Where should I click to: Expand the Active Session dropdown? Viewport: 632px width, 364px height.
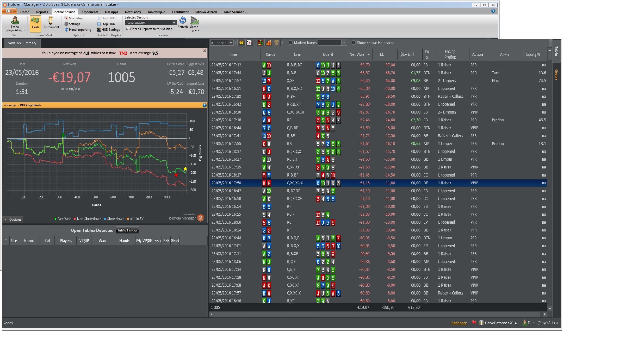point(174,23)
